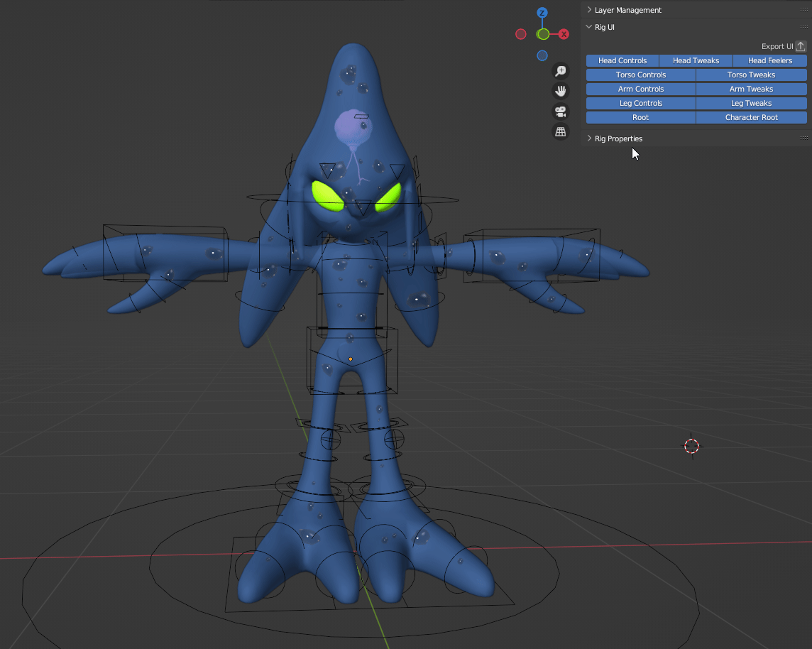
Task: Toggle Torso Tweaks layer
Action: 752,75
